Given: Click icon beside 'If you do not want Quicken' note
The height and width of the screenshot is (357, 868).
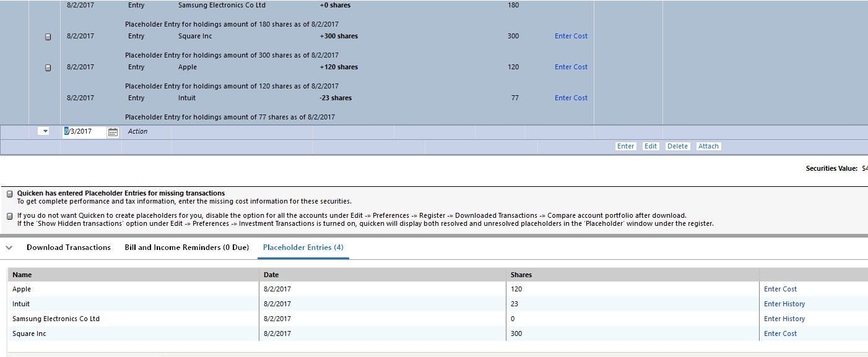Looking at the screenshot, I should tap(10, 216).
